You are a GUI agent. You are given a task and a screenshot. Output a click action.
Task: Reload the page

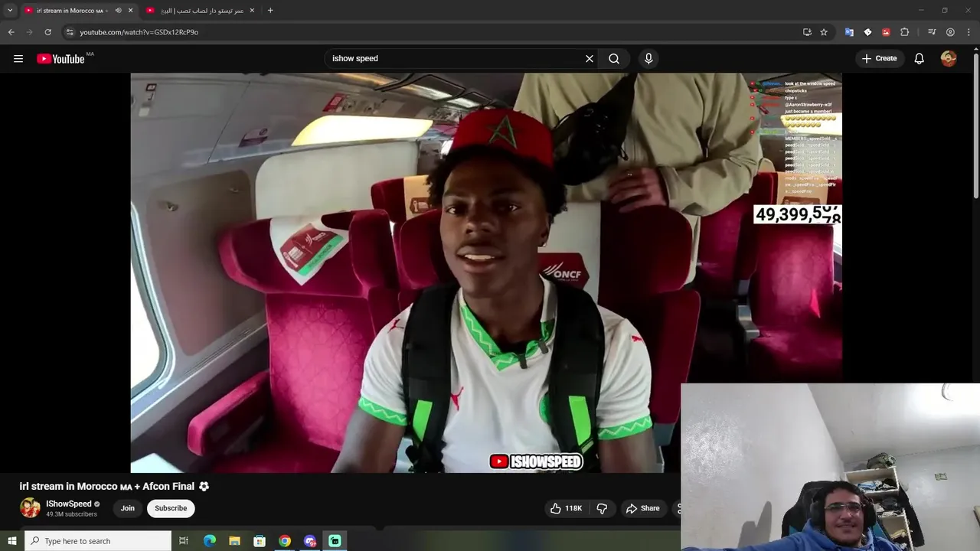click(48, 32)
